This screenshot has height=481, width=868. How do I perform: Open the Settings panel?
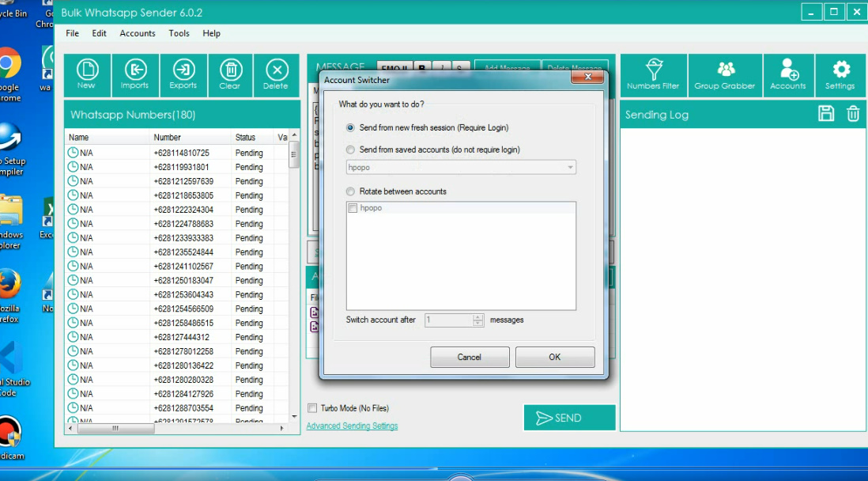pos(840,75)
